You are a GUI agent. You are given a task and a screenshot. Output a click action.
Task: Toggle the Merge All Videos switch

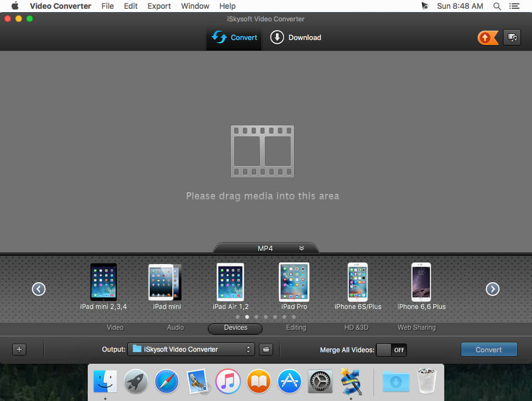[391, 350]
